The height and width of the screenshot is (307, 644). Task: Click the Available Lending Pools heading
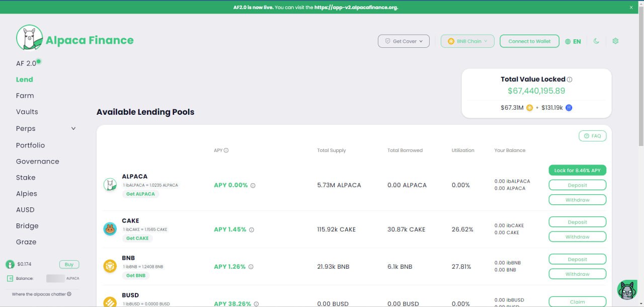145,112
